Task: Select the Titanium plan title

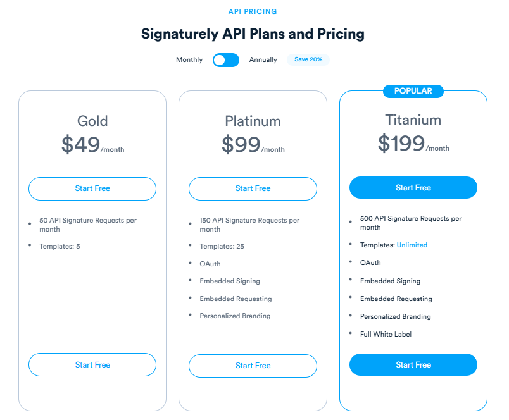Action: click(x=413, y=119)
